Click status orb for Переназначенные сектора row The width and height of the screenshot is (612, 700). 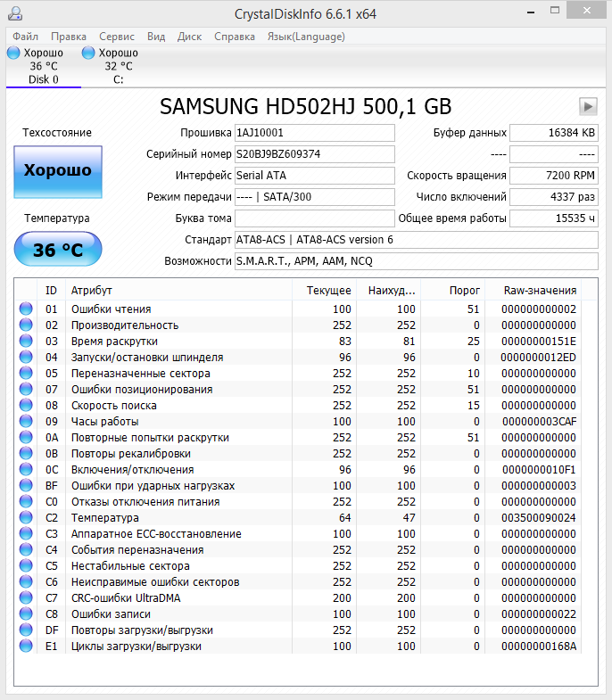click(26, 374)
